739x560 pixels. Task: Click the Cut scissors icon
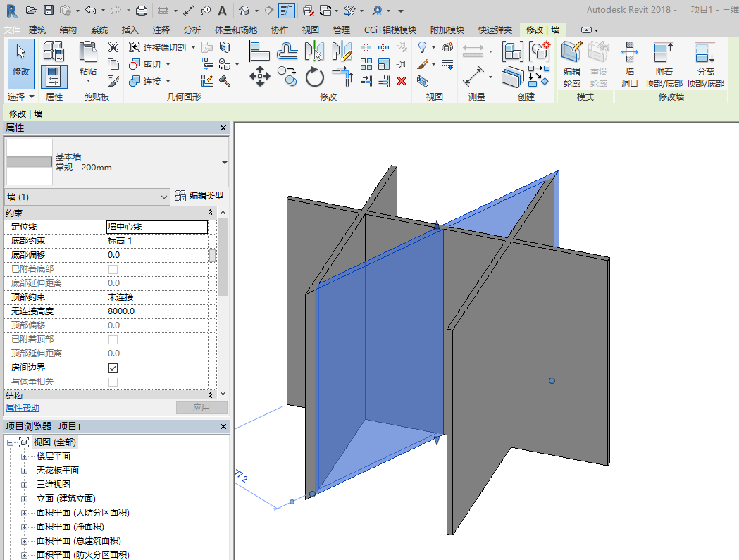(113, 47)
